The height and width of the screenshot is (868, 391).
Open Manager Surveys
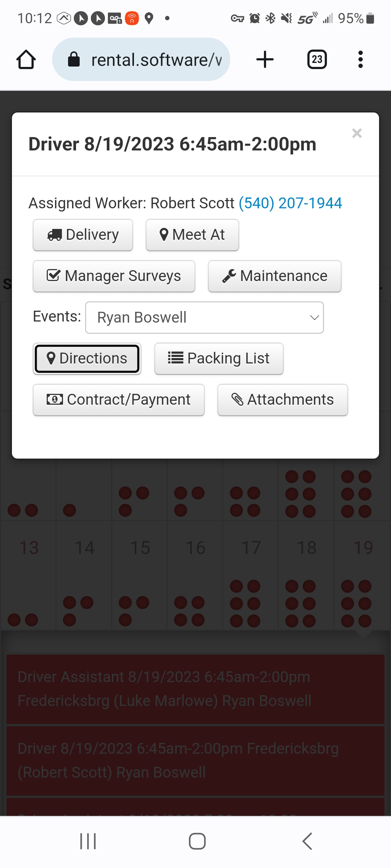(x=114, y=276)
